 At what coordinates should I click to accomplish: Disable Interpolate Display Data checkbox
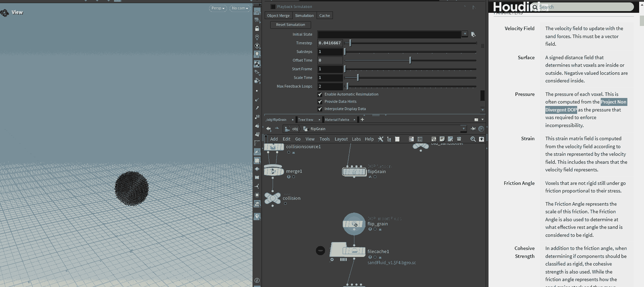320,109
